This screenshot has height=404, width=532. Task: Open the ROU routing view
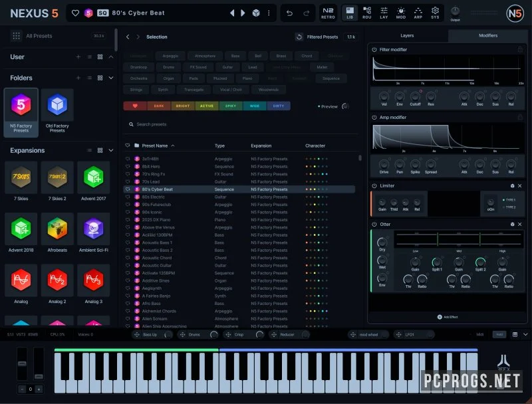pyautogui.click(x=367, y=13)
